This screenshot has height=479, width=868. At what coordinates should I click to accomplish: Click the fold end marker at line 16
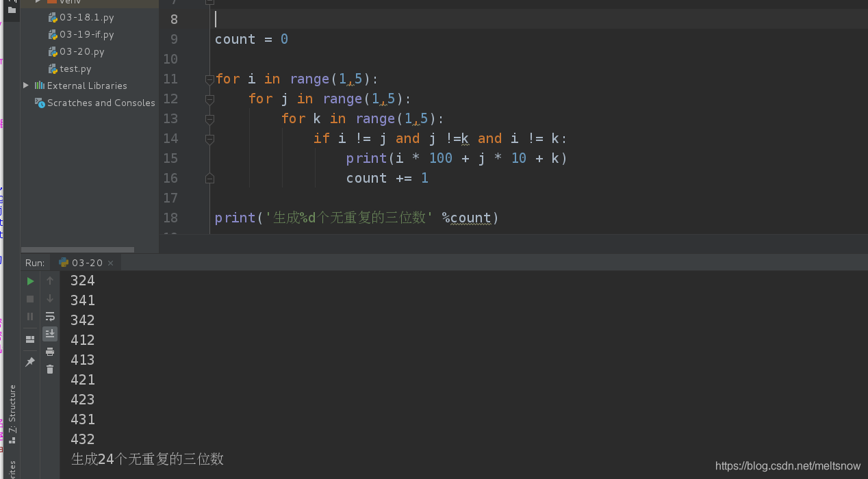click(210, 178)
